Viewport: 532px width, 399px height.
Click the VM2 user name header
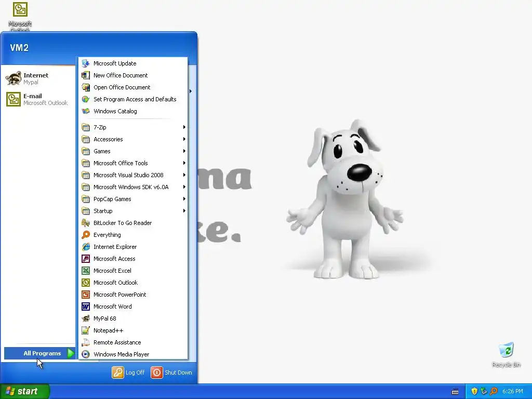click(19, 47)
